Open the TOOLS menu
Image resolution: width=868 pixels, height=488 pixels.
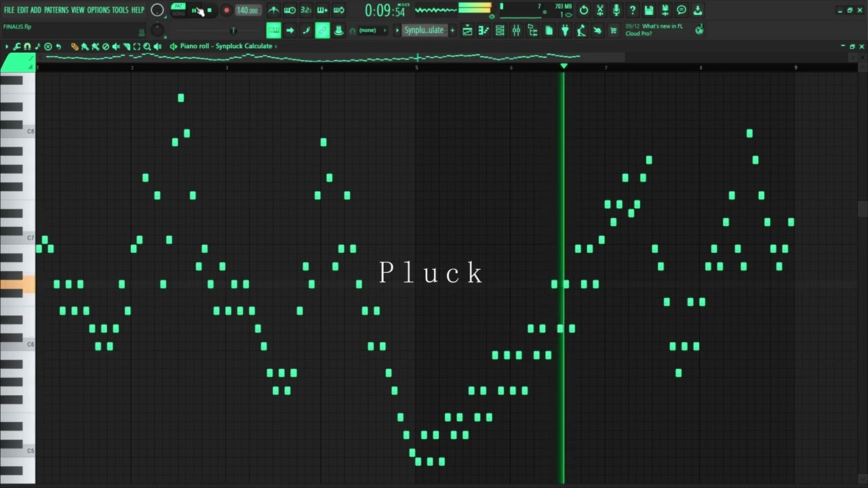120,10
